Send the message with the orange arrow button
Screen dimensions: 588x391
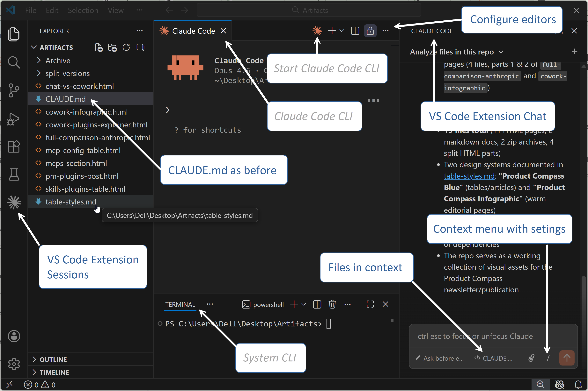pos(567,358)
